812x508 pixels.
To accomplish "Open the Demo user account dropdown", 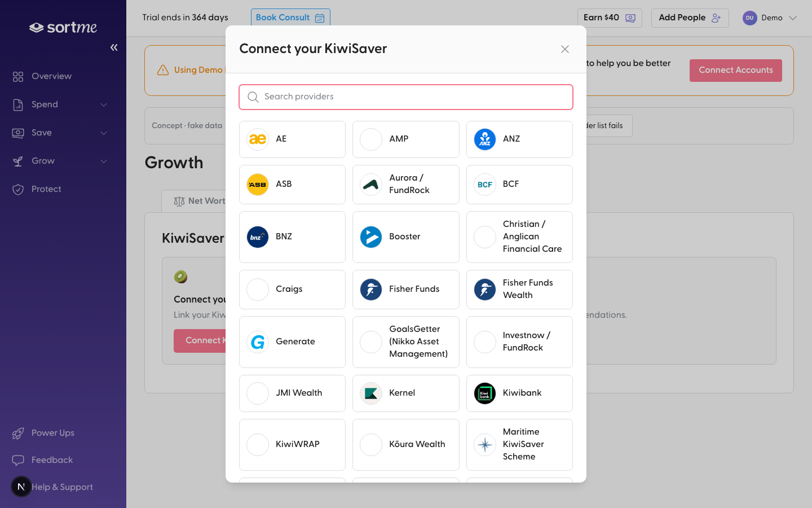I will click(770, 18).
